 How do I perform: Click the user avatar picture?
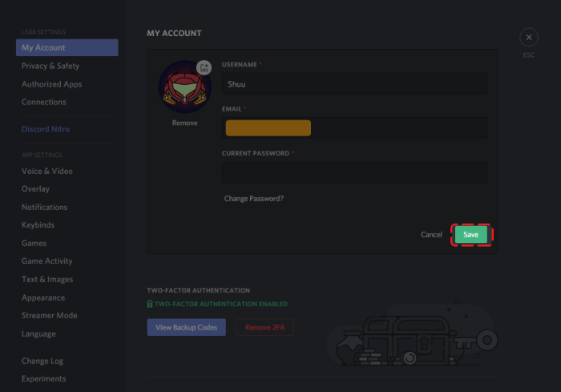pos(185,87)
